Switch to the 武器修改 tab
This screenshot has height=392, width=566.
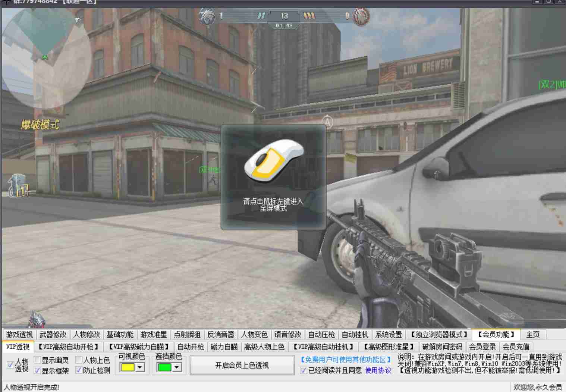(53, 335)
